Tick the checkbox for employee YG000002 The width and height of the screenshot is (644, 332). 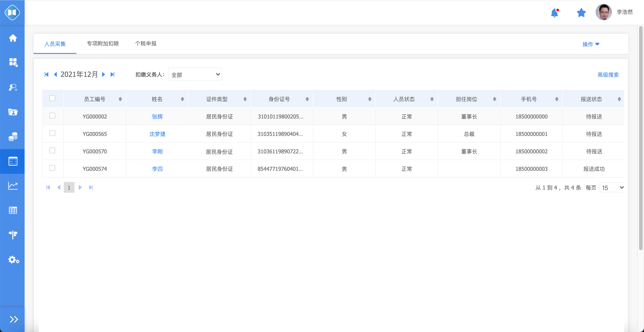point(52,116)
